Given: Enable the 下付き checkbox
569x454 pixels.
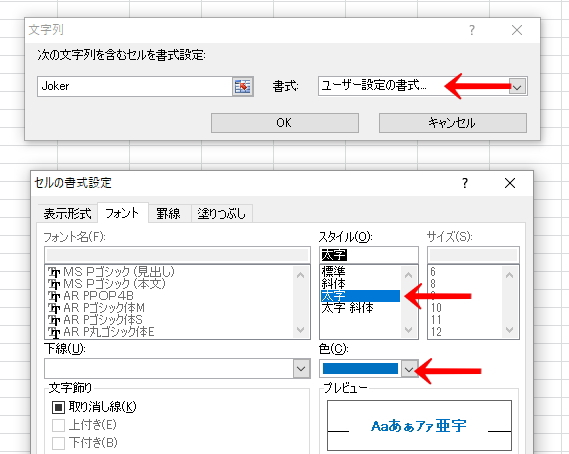Looking at the screenshot, I should tap(58, 443).
